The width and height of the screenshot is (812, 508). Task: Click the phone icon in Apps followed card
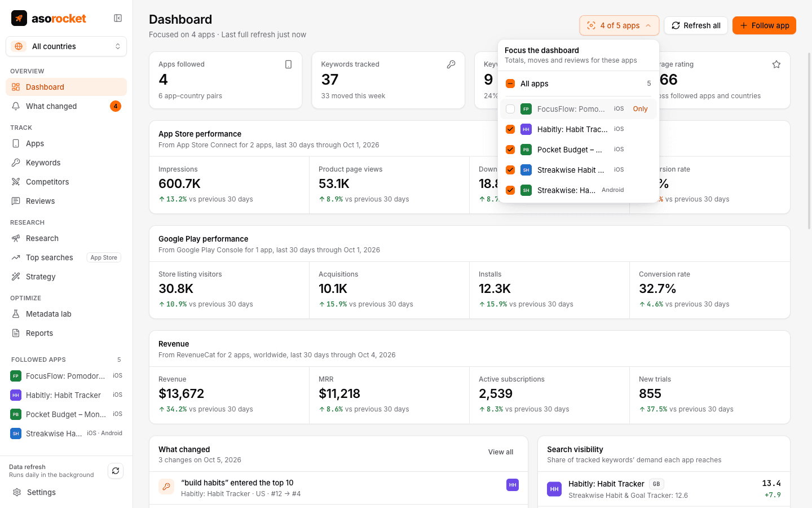coord(288,64)
